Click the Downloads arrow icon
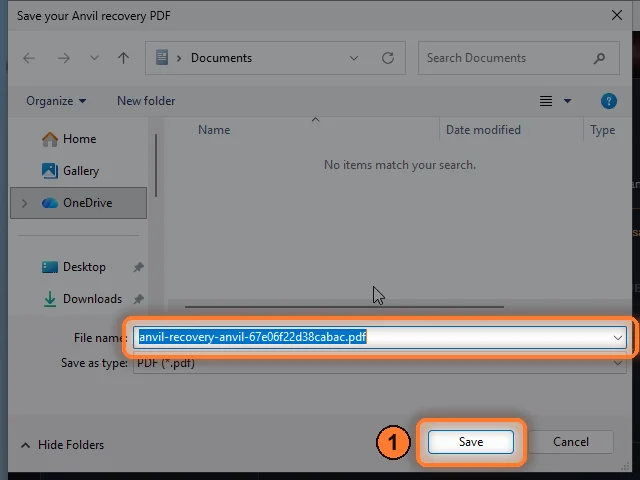Screen dimensions: 640x480 tap(50, 299)
